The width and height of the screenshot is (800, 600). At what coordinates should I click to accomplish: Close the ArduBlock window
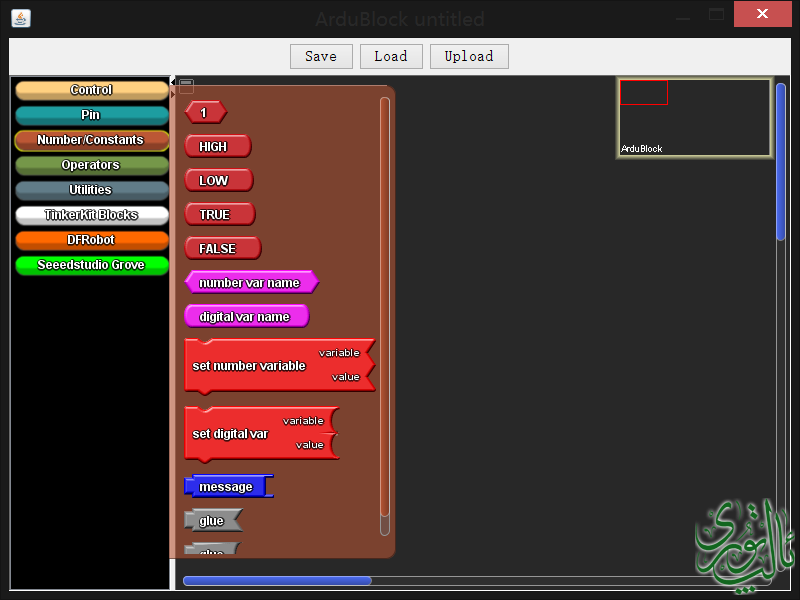pos(762,14)
